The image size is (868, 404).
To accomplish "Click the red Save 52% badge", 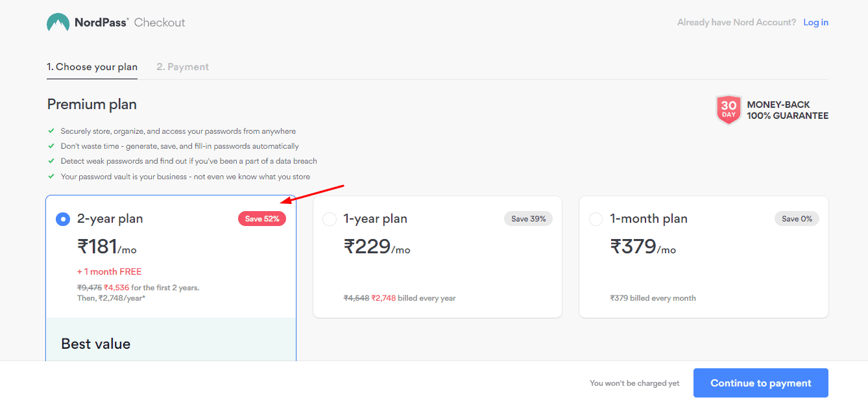I will pyautogui.click(x=262, y=219).
